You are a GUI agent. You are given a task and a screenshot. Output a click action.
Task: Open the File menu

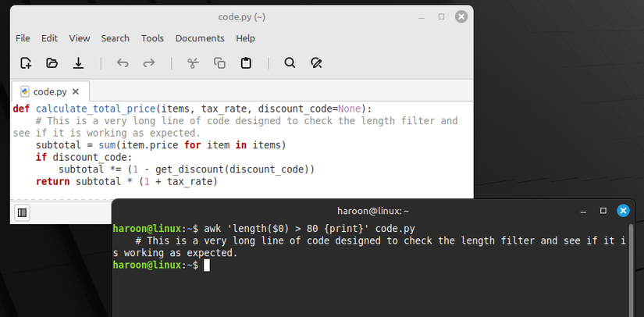[x=23, y=38]
